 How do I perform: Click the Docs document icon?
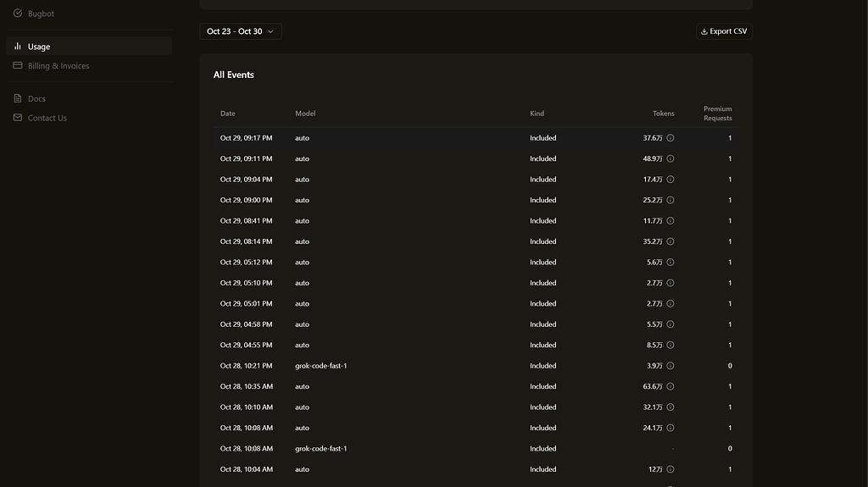click(x=18, y=98)
